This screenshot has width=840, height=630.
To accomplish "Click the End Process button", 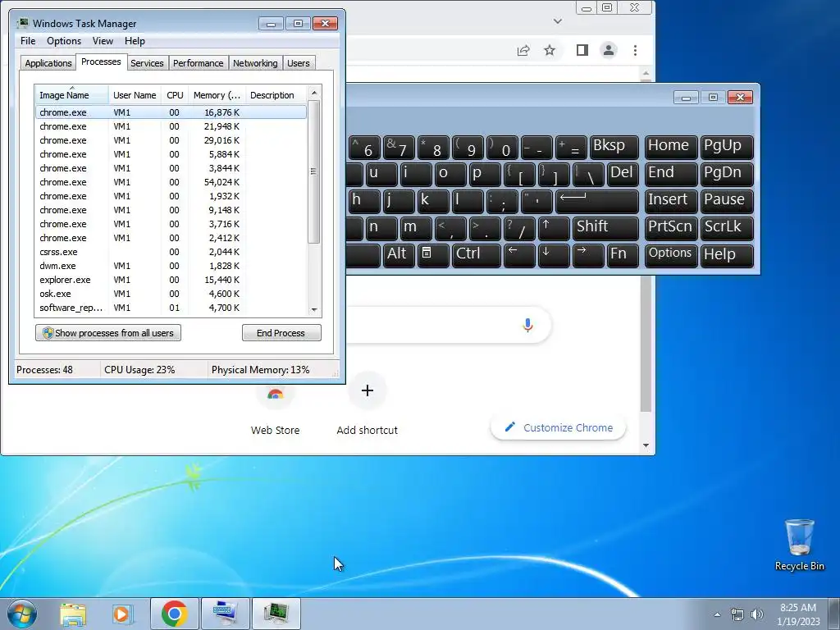I will click(281, 333).
